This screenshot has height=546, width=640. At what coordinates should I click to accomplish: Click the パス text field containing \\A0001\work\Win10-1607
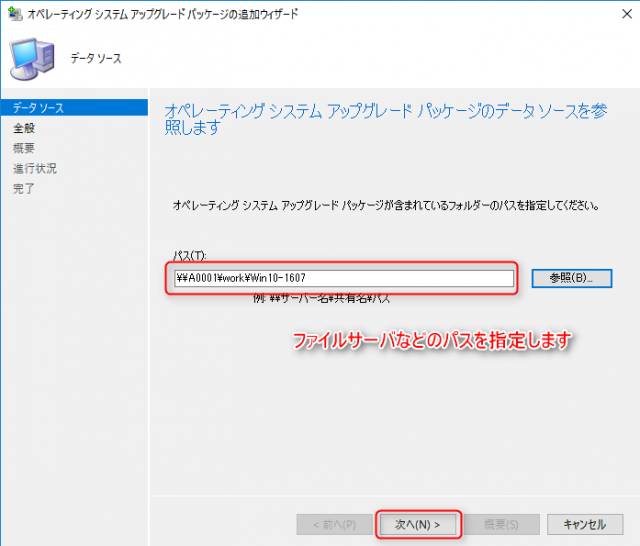pyautogui.click(x=342, y=278)
